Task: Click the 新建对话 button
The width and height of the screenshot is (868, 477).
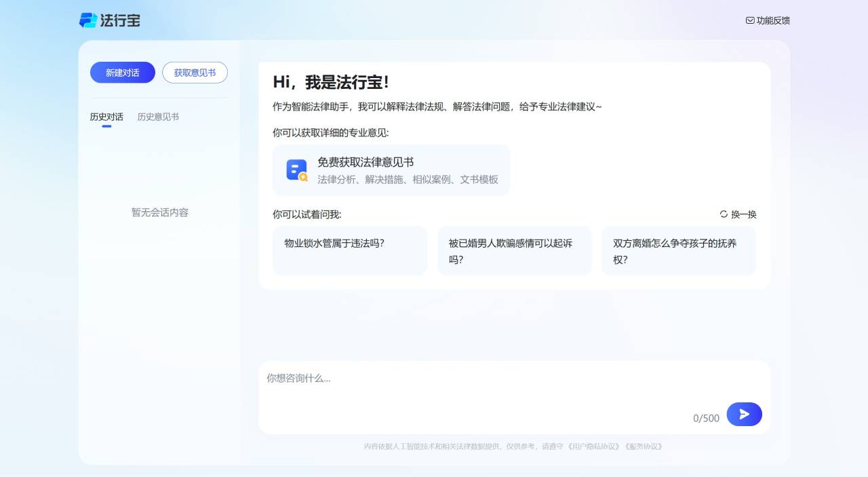Action: pos(122,73)
